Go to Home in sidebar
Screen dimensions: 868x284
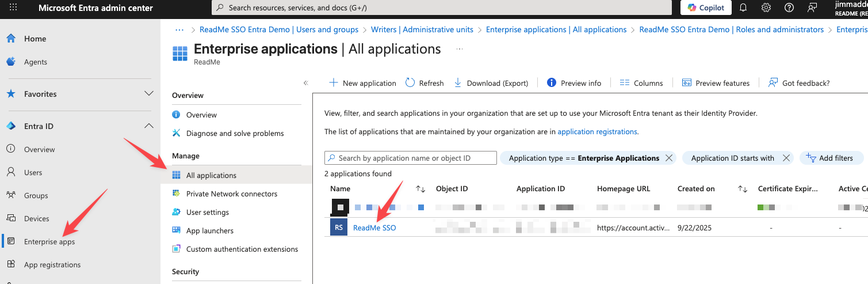(35, 39)
